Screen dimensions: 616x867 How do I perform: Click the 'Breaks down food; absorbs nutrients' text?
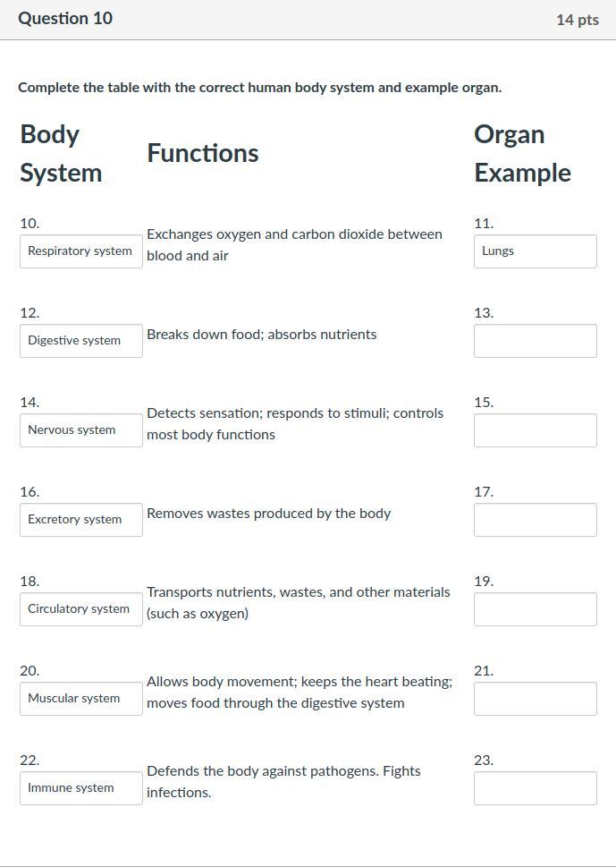pyautogui.click(x=261, y=335)
